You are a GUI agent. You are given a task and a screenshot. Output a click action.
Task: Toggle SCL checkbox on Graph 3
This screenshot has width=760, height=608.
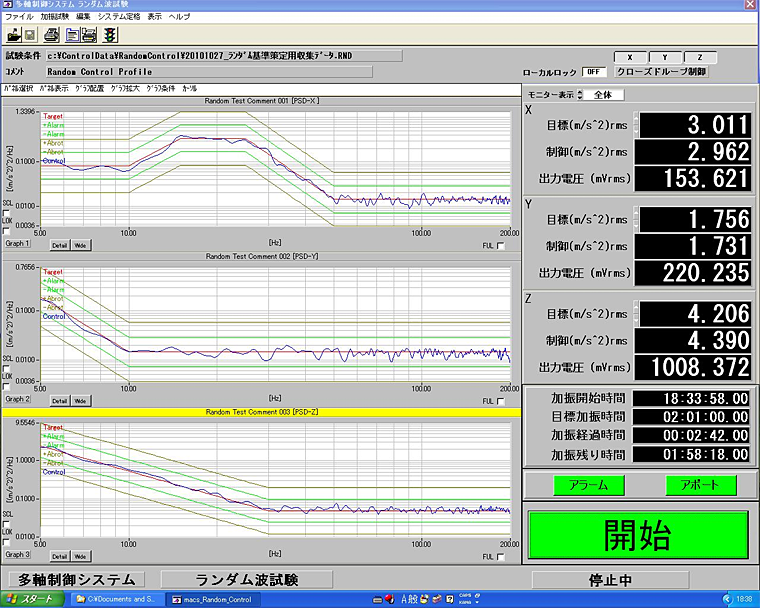(6, 524)
